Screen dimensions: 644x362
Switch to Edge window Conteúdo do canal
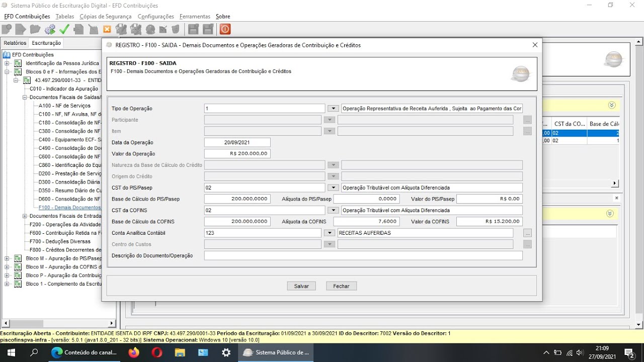(85, 352)
